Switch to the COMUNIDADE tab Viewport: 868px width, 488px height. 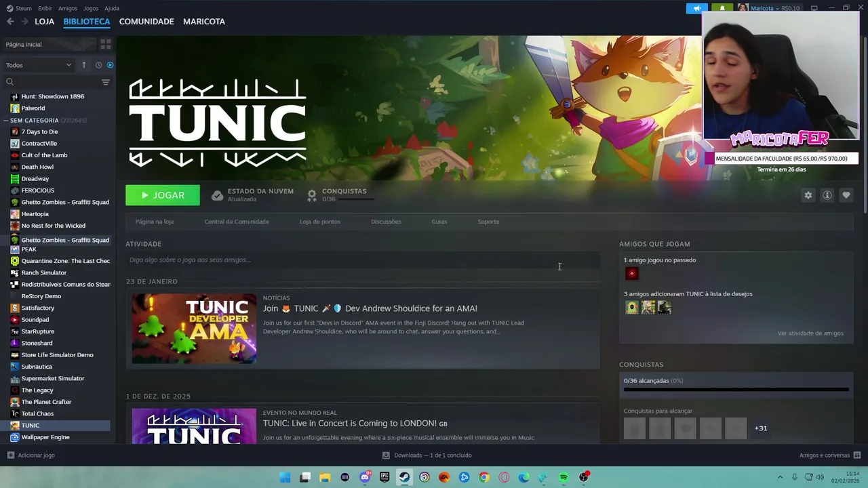pos(146,22)
